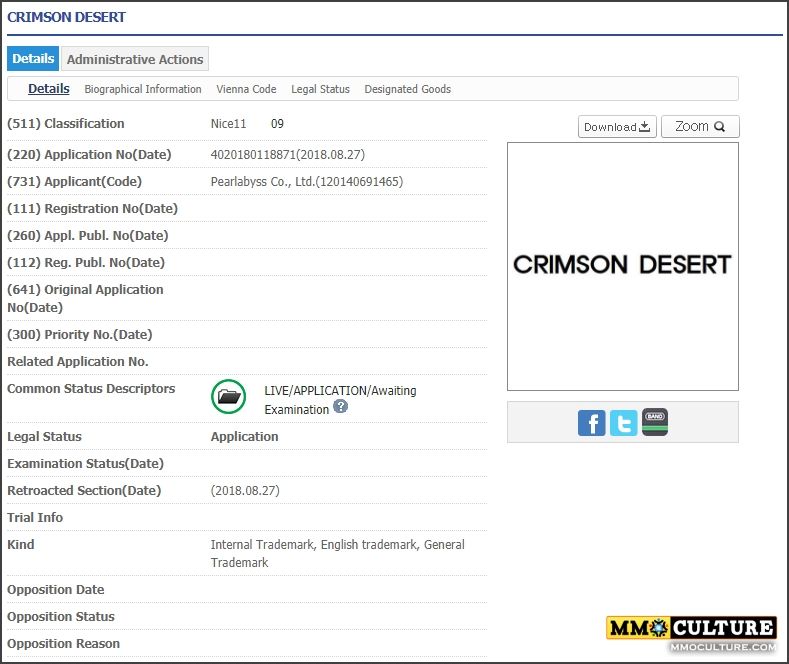Open the Administrative Actions tab
Screen dimensions: 789x664
135,59
